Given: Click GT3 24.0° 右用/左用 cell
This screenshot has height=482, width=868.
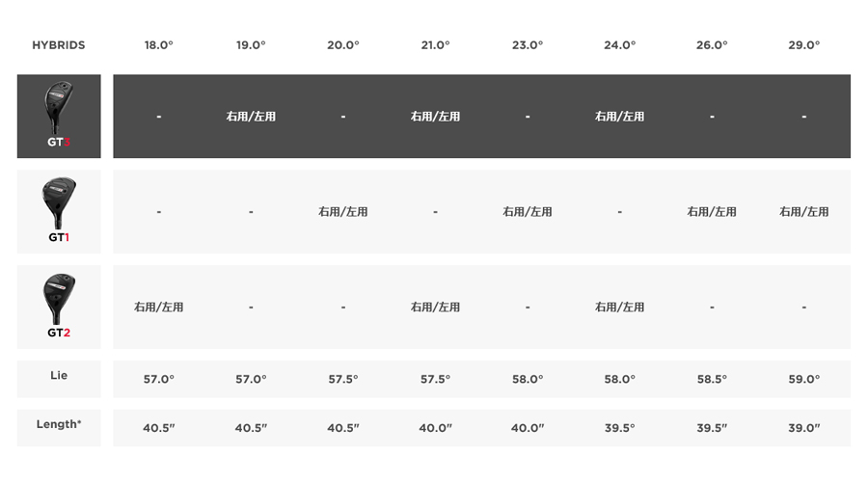Looking at the screenshot, I should coord(619,117).
